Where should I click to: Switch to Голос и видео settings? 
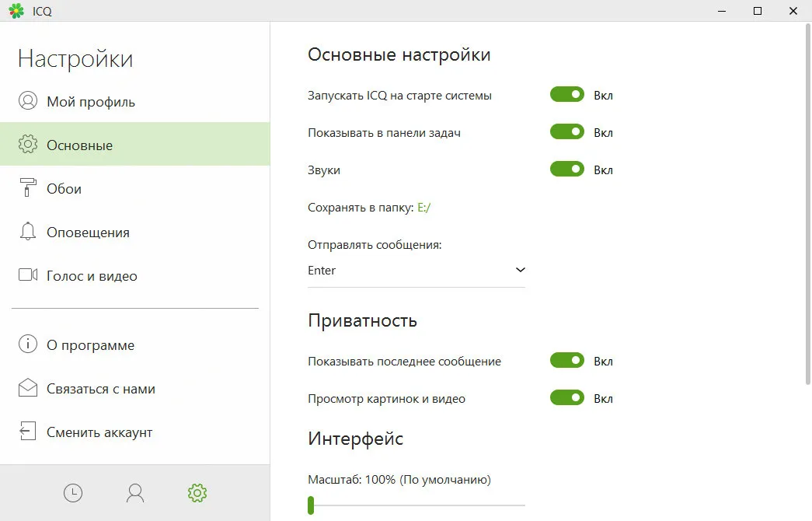coord(134,275)
